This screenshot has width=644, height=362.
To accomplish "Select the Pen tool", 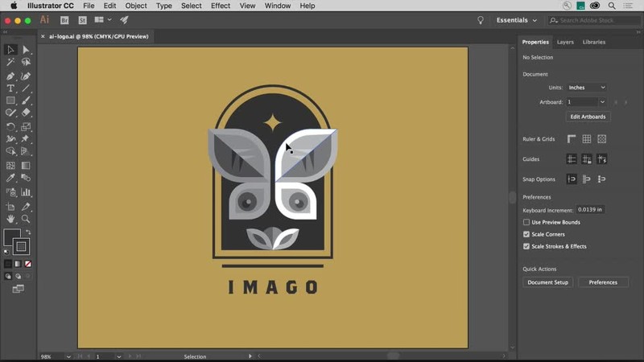I will tap(10, 76).
